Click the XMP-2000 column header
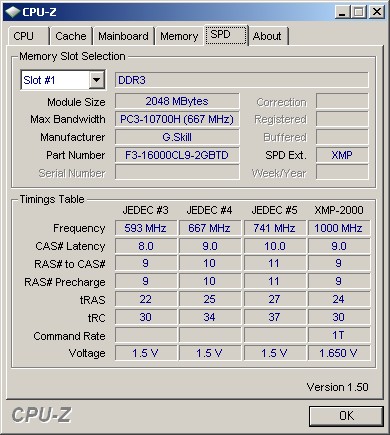The height and width of the screenshot is (435, 390). tap(339, 210)
